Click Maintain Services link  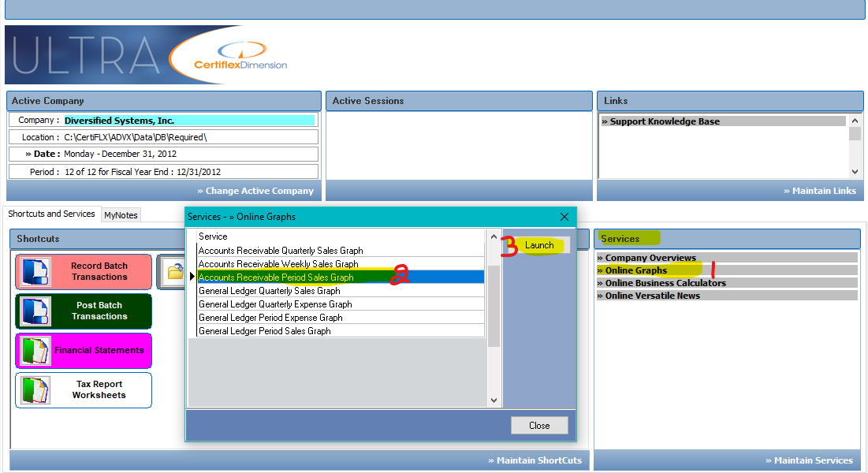810,460
